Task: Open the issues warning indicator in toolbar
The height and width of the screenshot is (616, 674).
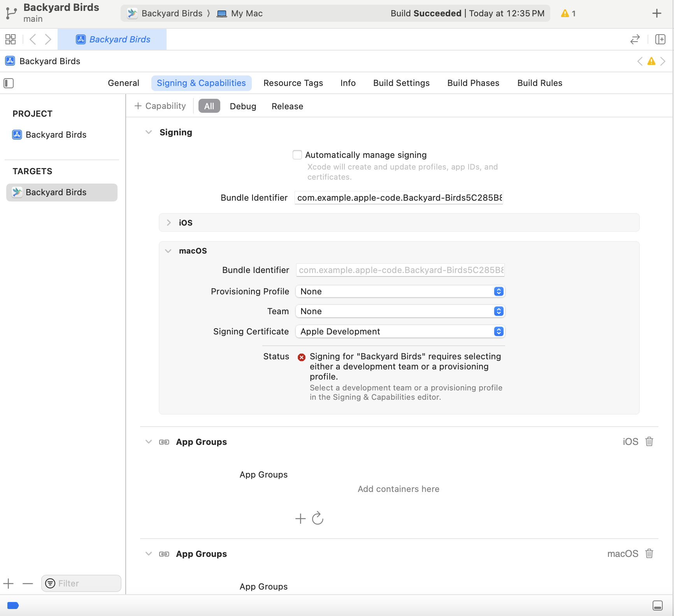Action: coord(568,13)
